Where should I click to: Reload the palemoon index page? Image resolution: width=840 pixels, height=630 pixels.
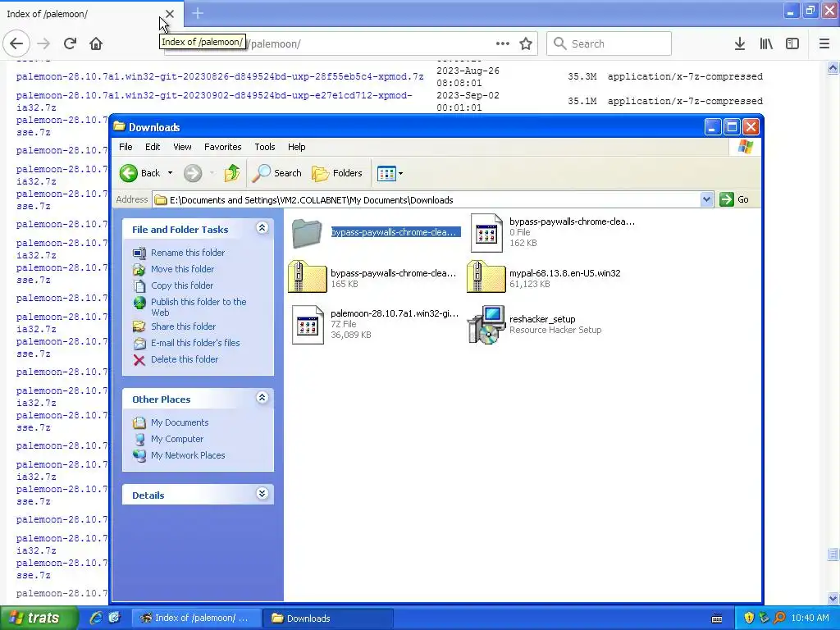(x=70, y=43)
